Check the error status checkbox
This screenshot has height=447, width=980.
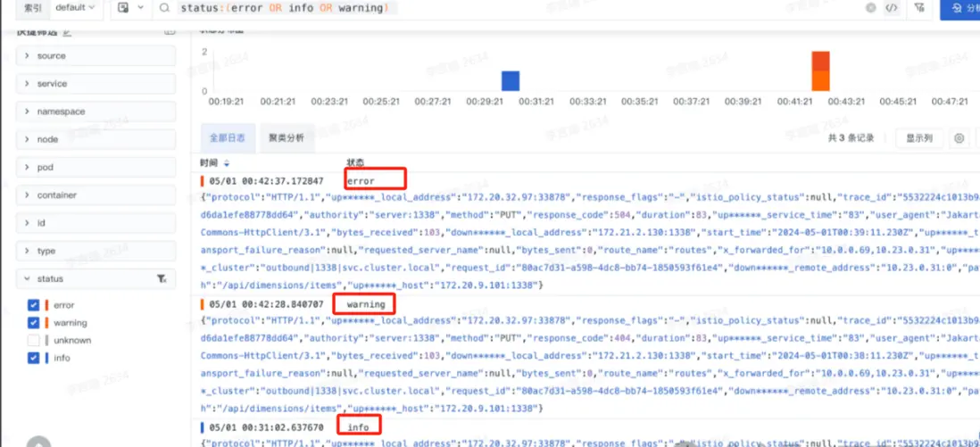pos(34,305)
